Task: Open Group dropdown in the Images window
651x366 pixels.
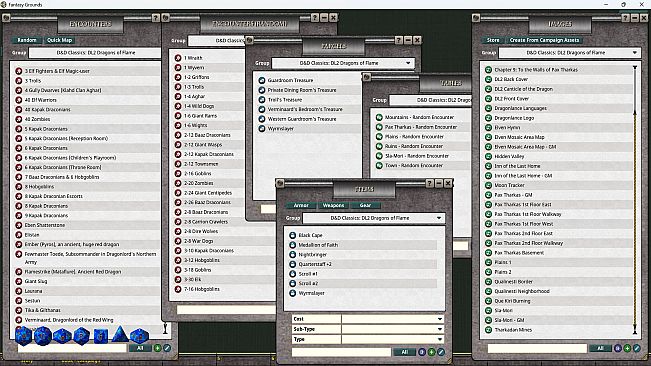Action: click(634, 53)
